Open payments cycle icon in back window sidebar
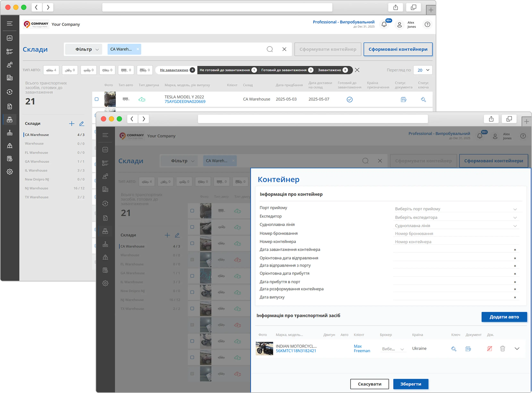 pos(10,92)
